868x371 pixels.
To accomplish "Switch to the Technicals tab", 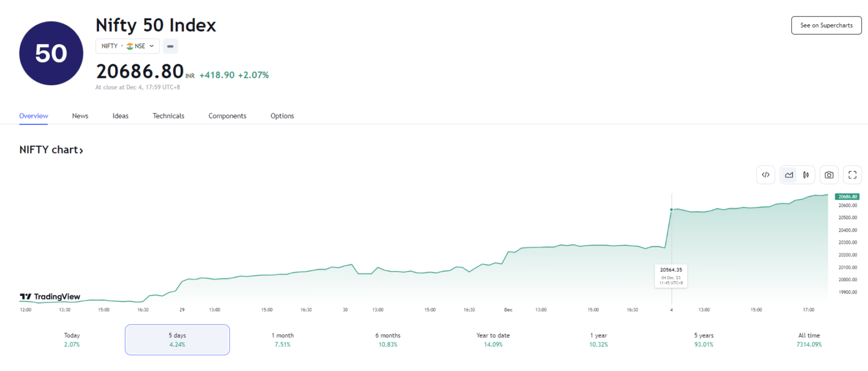I will pyautogui.click(x=168, y=116).
